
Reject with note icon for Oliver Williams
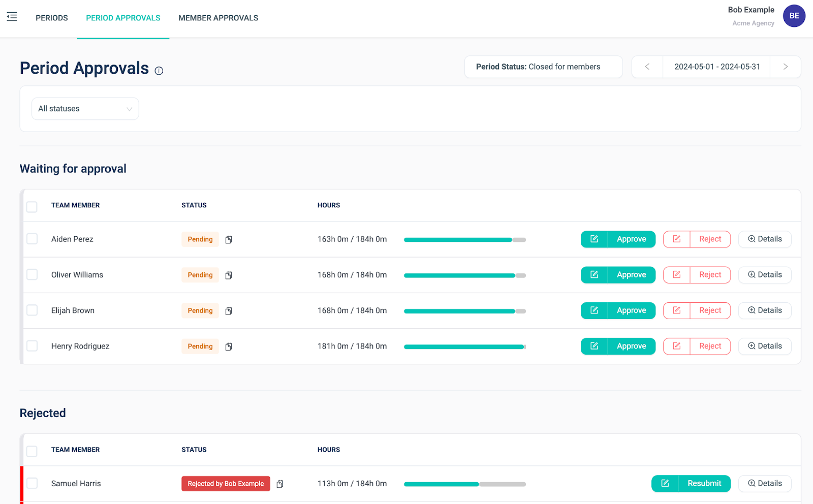point(677,275)
